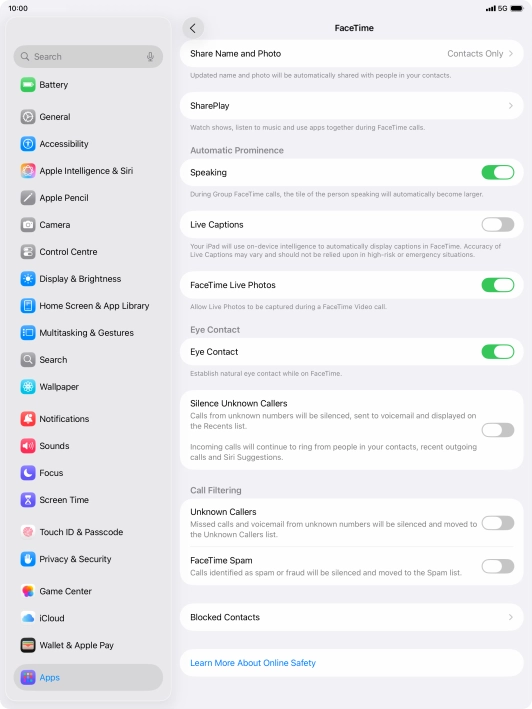
Task: Enable the Live Captions switch
Action: pyautogui.click(x=498, y=224)
